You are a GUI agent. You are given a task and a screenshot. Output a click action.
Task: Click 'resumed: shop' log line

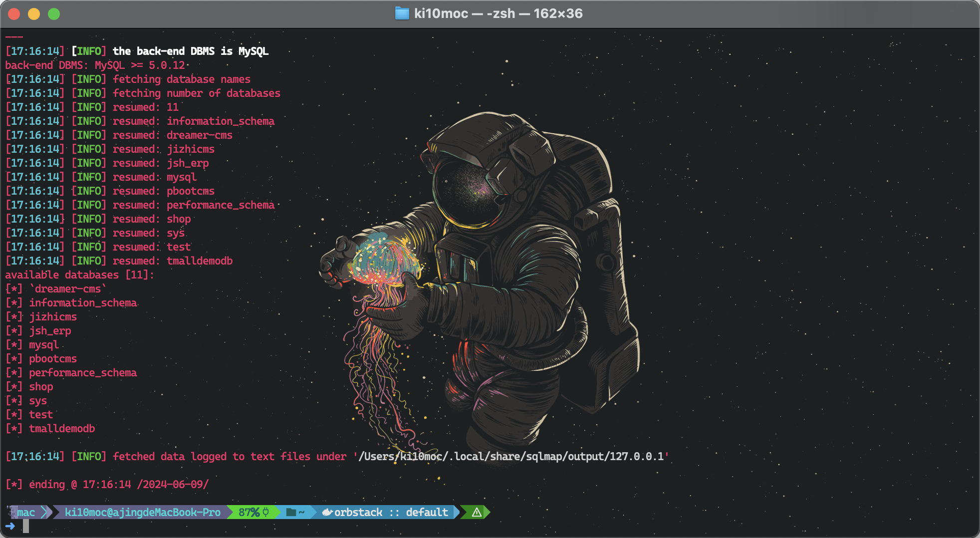[x=152, y=219]
